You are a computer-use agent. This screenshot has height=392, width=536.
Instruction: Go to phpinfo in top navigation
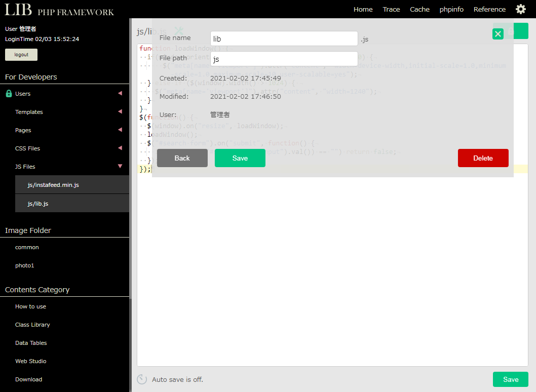coord(451,9)
